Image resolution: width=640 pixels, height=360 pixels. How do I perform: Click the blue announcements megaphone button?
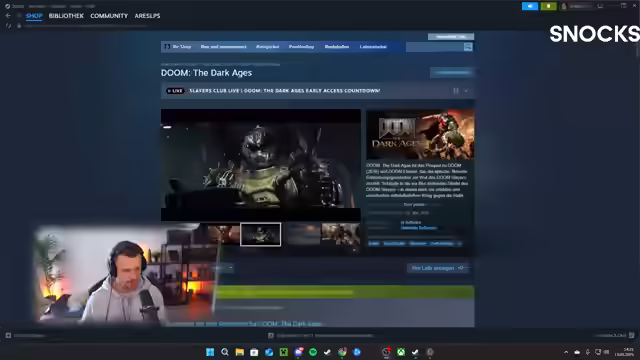(x=530, y=6)
